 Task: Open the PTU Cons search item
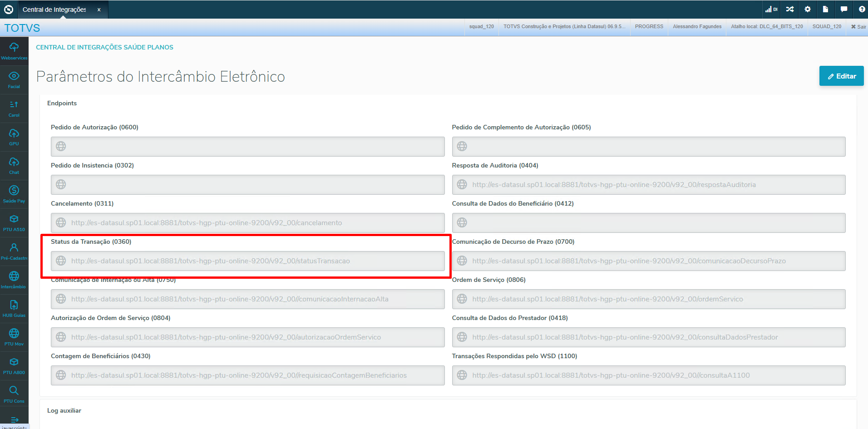coord(14,394)
